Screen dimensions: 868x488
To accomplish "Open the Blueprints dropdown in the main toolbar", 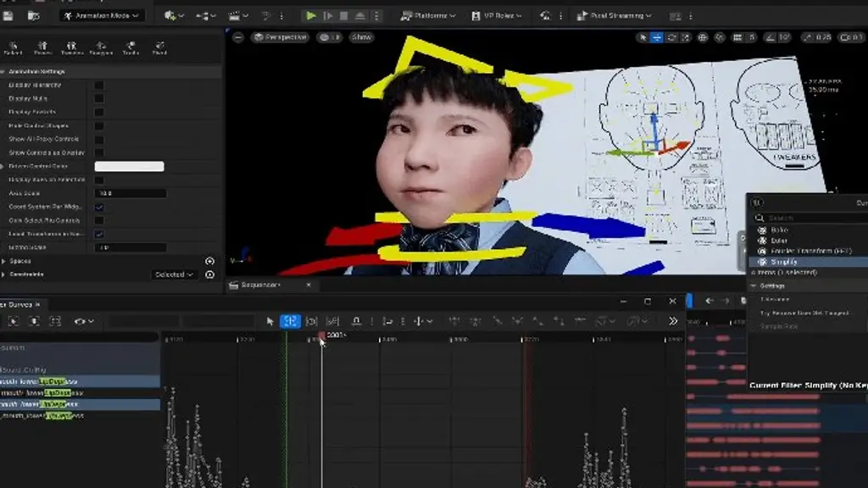I will click(205, 16).
